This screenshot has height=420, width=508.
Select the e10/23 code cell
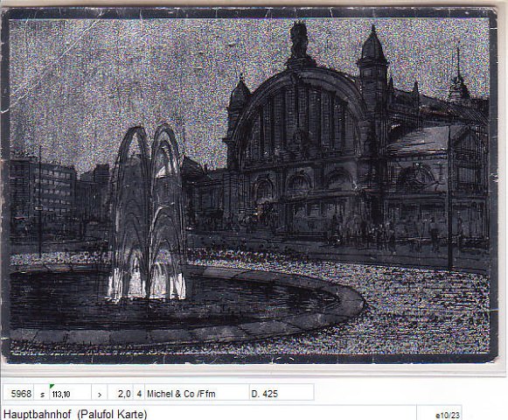point(448,415)
